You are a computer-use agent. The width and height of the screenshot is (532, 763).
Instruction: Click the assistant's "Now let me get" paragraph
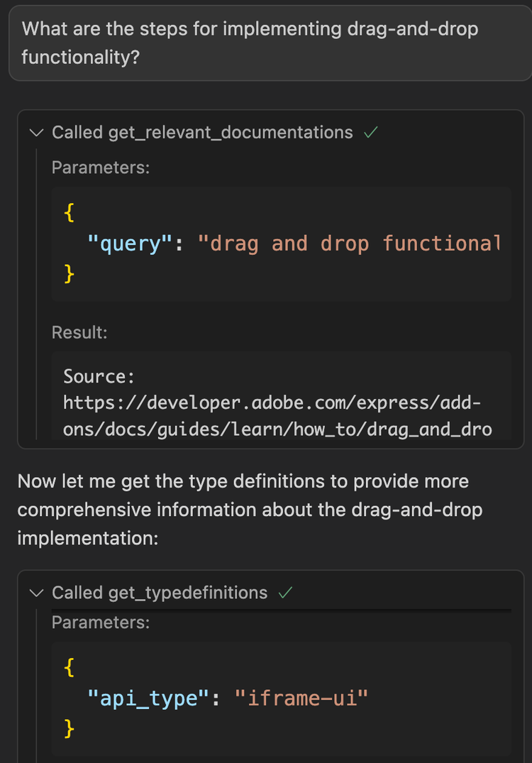pos(248,509)
